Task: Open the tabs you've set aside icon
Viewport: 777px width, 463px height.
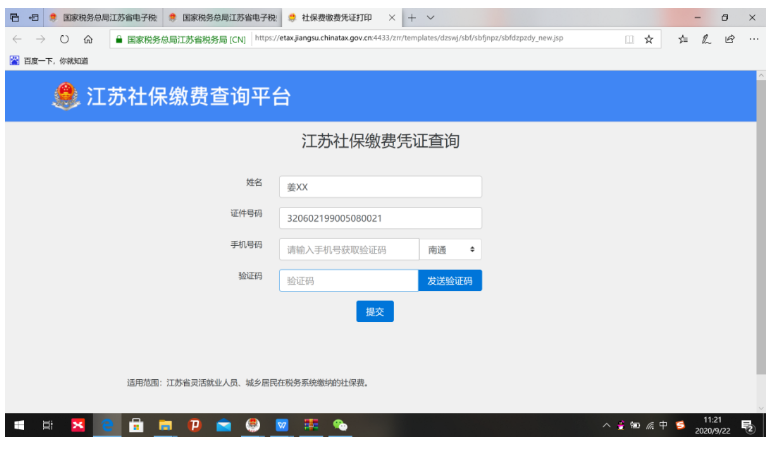Action: [14, 18]
